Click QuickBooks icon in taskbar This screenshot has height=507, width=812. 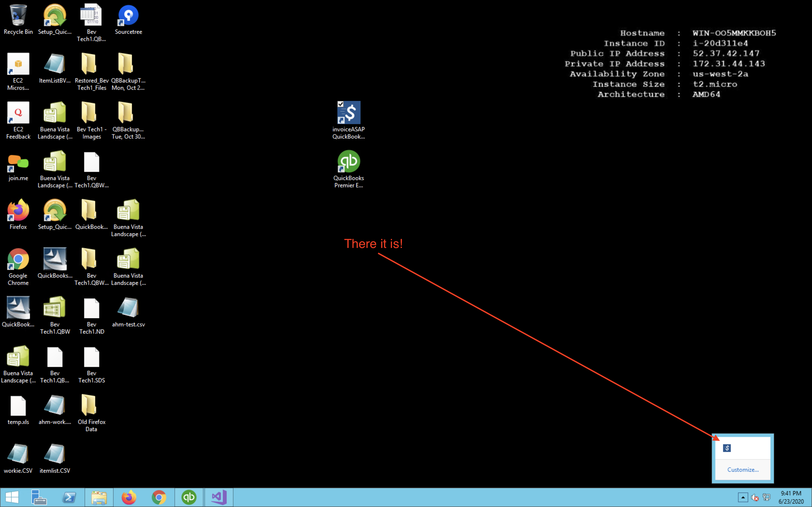point(189,497)
